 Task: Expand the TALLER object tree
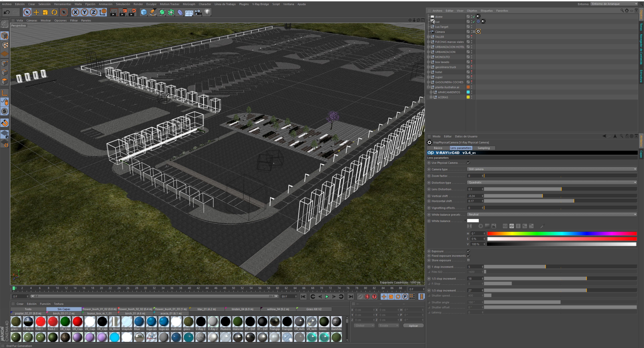428,37
